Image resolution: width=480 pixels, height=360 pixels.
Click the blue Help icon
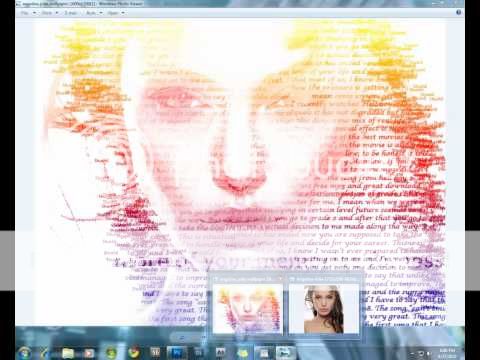(x=459, y=12)
